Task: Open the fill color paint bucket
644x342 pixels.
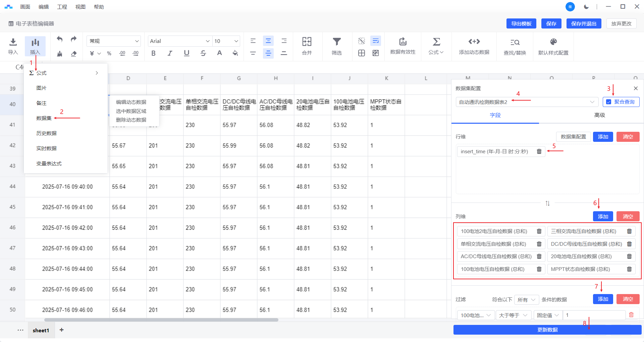Action: click(x=235, y=53)
